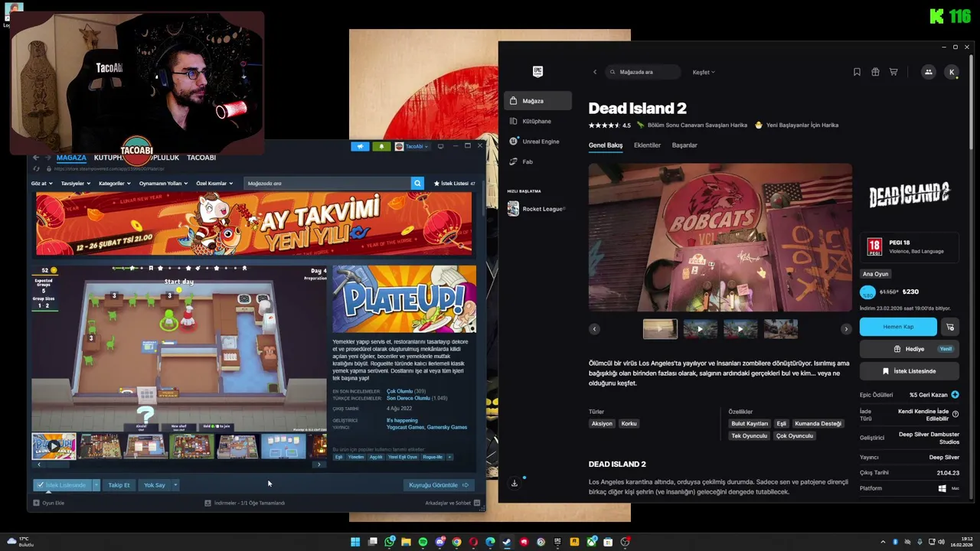Open the Yok Say dropdown arrow
The height and width of the screenshot is (551, 980).
click(175, 485)
